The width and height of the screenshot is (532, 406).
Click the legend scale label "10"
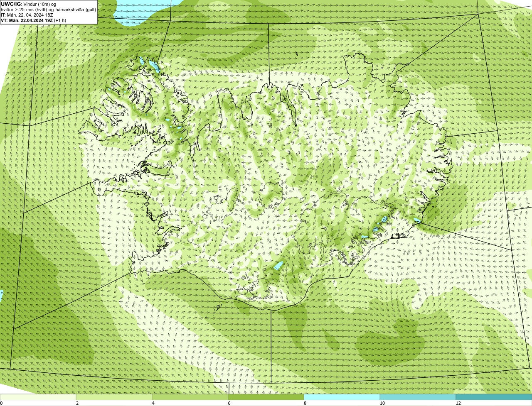[382, 403]
